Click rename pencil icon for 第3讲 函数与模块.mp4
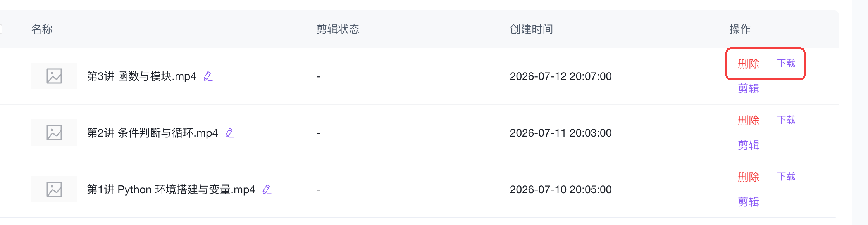The image size is (868, 225). point(208,76)
